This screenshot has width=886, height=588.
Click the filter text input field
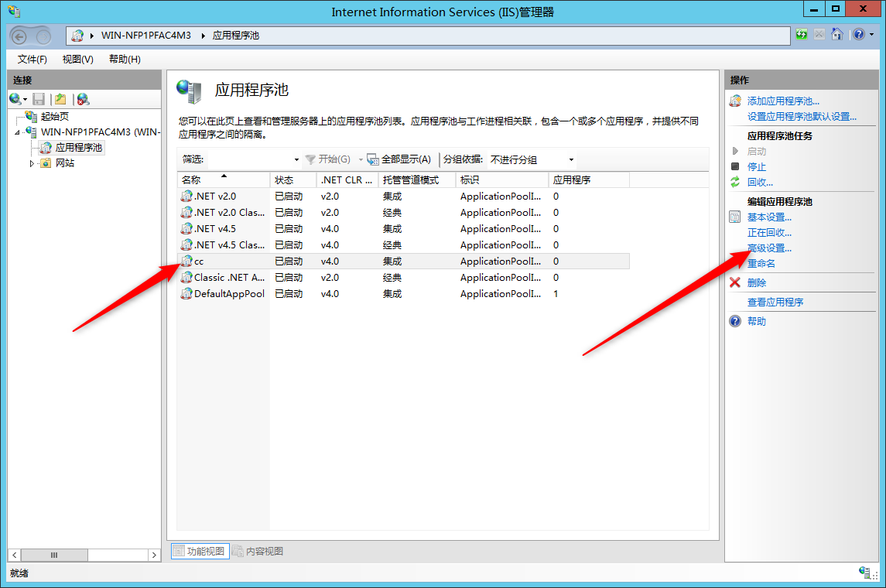pyautogui.click(x=249, y=160)
